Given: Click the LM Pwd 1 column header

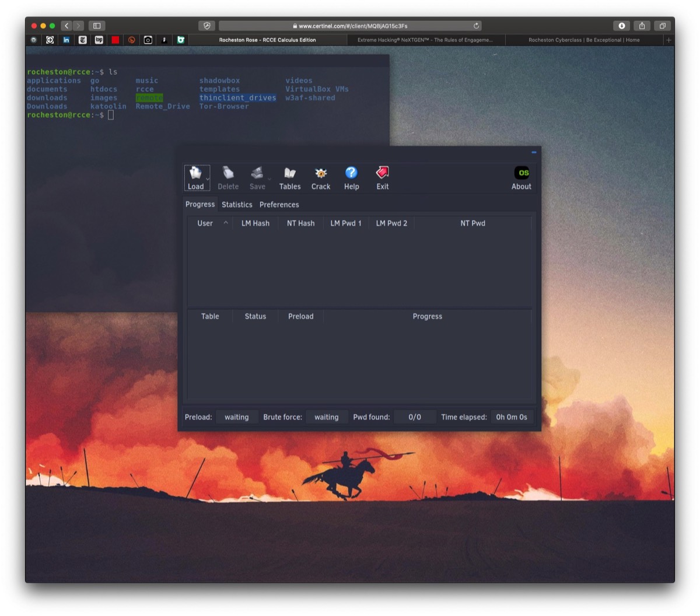Looking at the screenshot, I should 346,223.
